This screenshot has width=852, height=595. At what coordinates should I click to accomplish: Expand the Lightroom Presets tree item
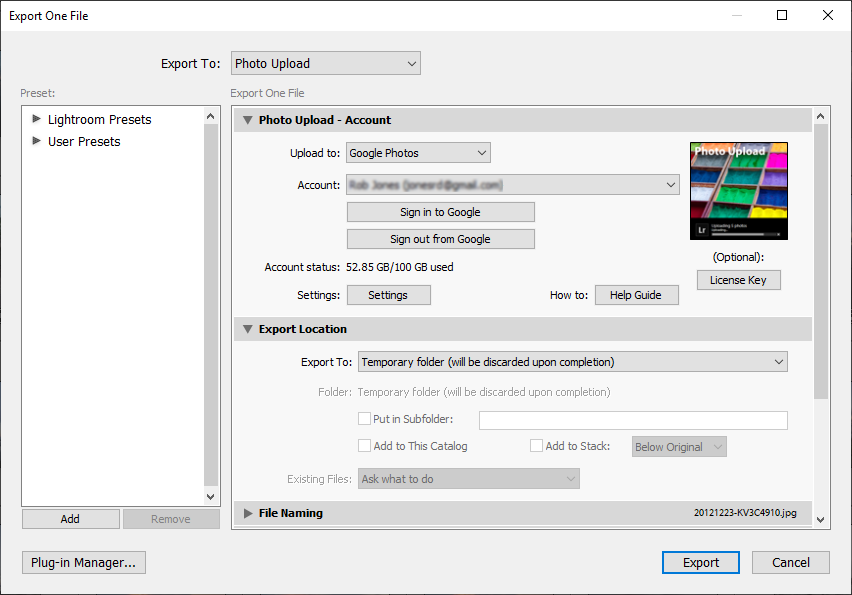tap(37, 119)
